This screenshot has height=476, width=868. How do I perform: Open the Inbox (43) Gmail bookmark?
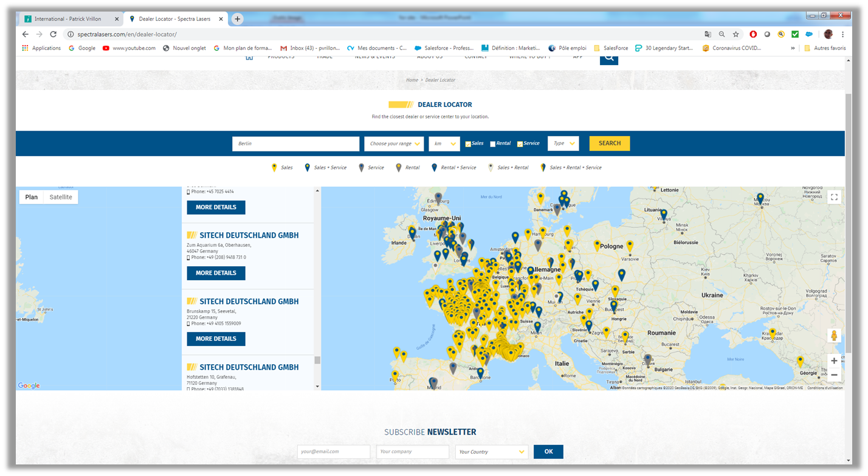tap(310, 48)
